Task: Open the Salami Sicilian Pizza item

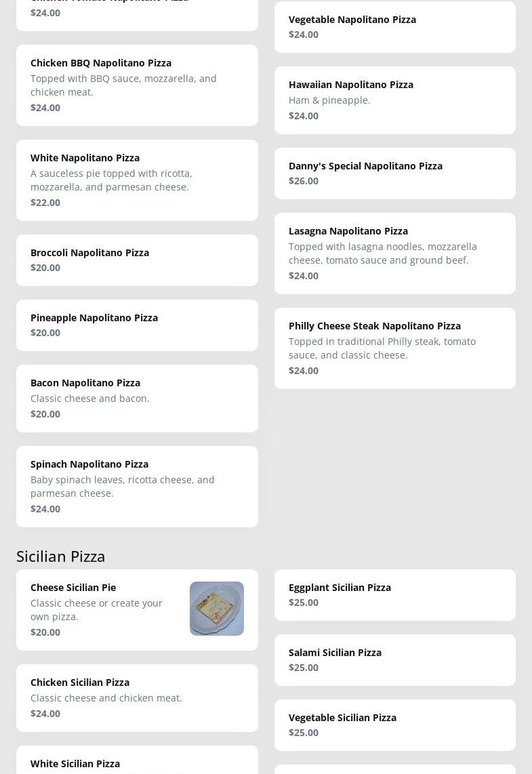Action: [x=394, y=660]
